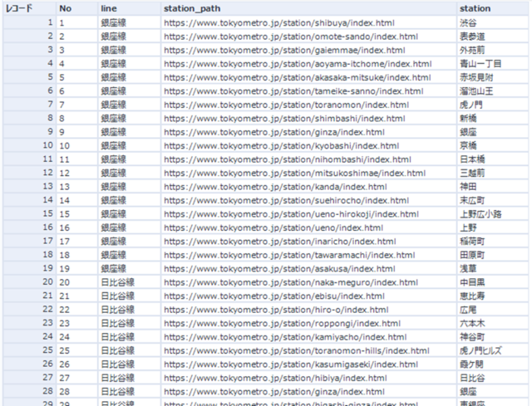Image resolution: width=532 pixels, height=406 pixels.
Task: Select the kanda station URL cell
Action: (308, 187)
